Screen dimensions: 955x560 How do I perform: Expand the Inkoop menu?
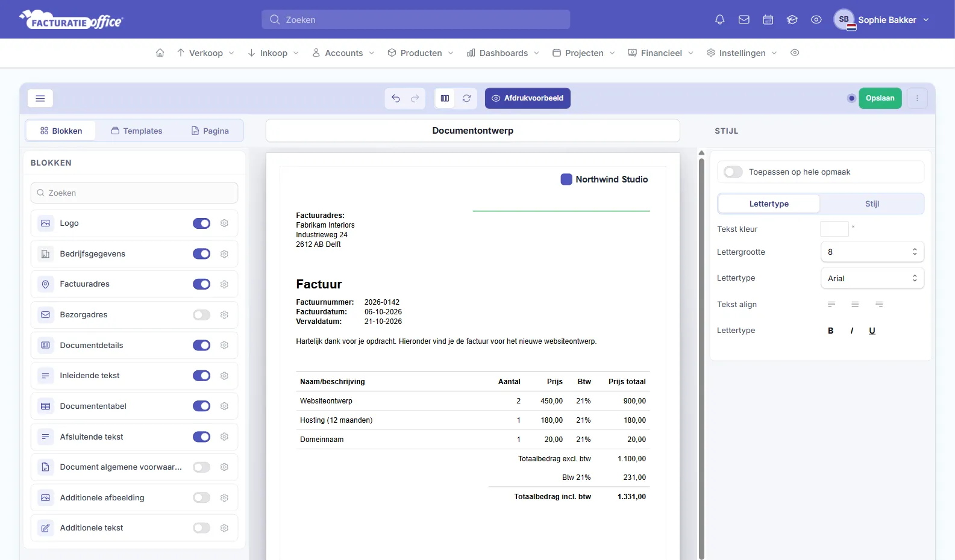(274, 53)
